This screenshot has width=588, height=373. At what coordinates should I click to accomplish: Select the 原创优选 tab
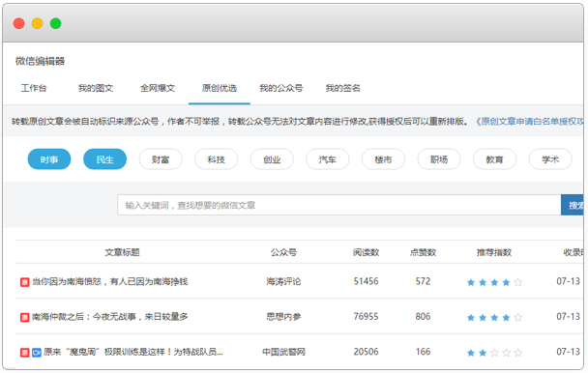pyautogui.click(x=220, y=88)
